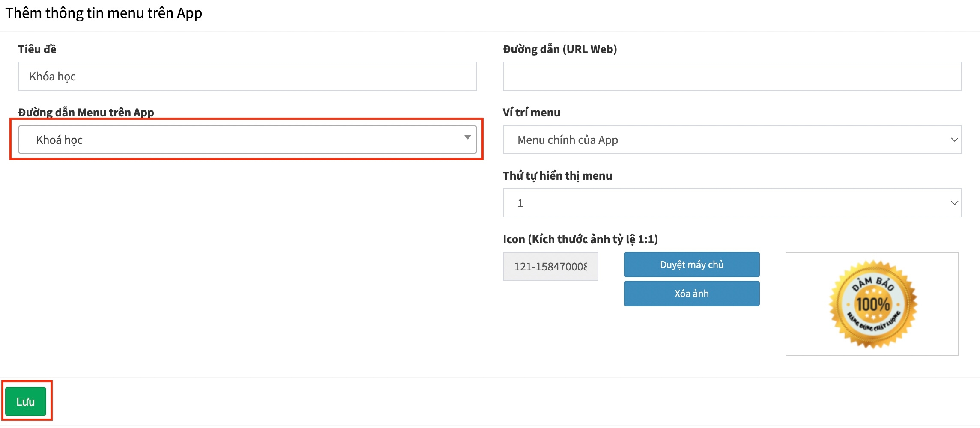Select the icon filename field 121-15847

550,266
